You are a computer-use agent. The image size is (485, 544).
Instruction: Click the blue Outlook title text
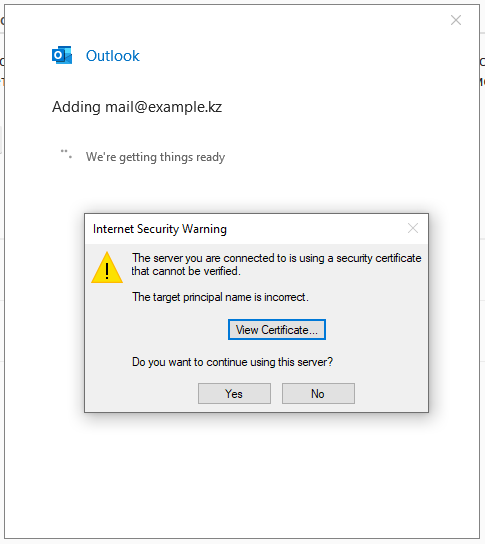(x=112, y=56)
